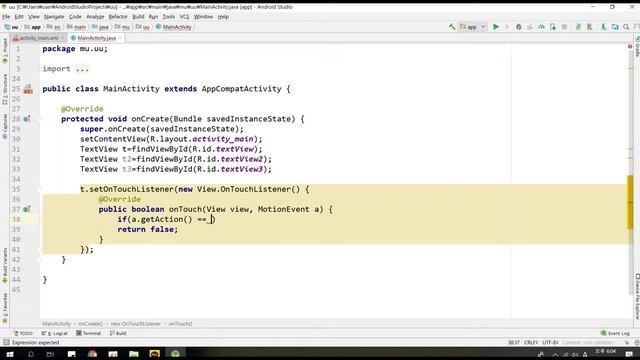
Task: Open Chrome from the taskbar
Action: click(92, 354)
